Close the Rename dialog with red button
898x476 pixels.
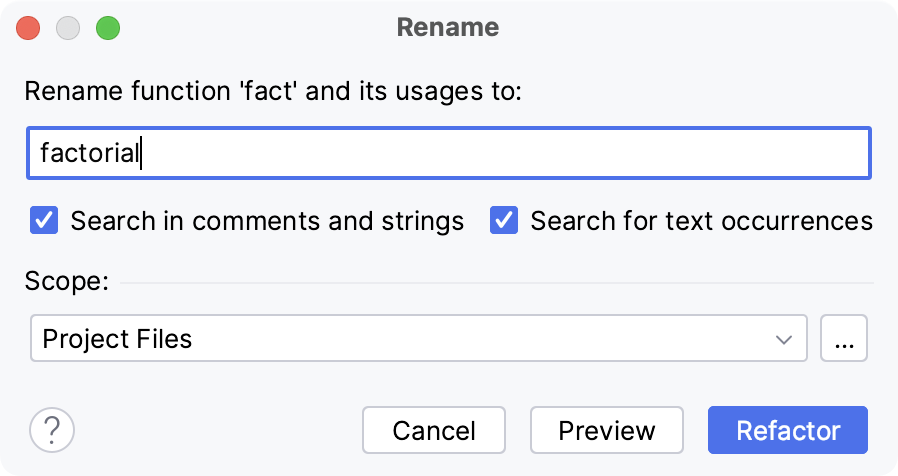coord(29,28)
